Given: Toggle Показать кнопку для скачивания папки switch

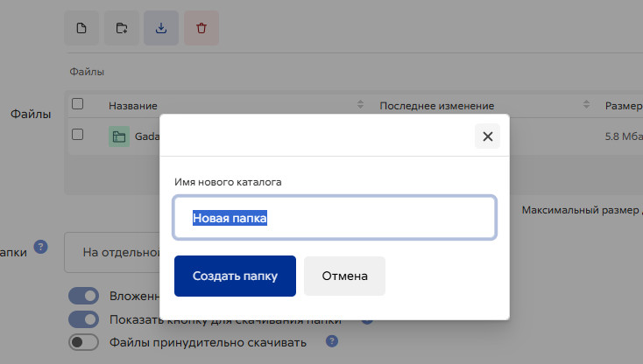Looking at the screenshot, I should tap(83, 319).
